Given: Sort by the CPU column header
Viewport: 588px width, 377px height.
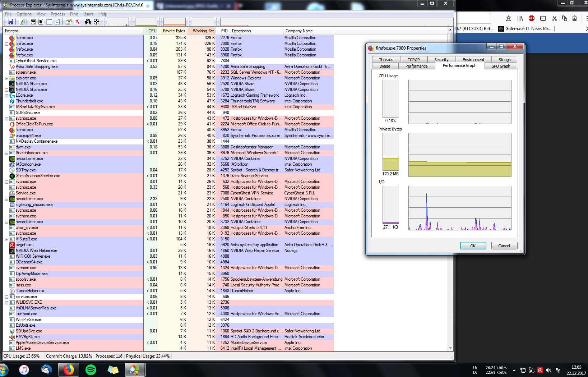Looking at the screenshot, I should 151,31.
